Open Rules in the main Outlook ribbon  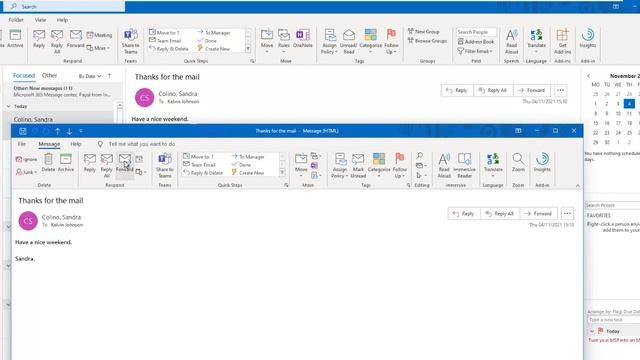click(284, 41)
